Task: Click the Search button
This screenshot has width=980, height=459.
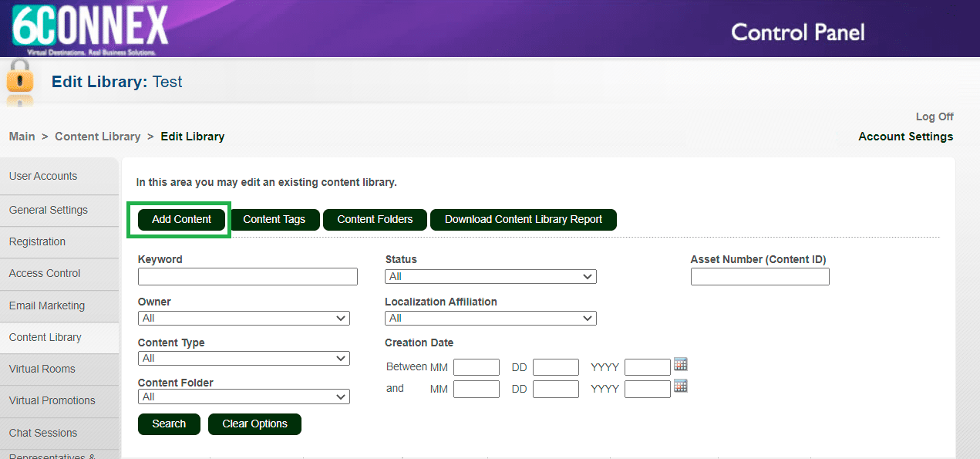Action: (169, 424)
